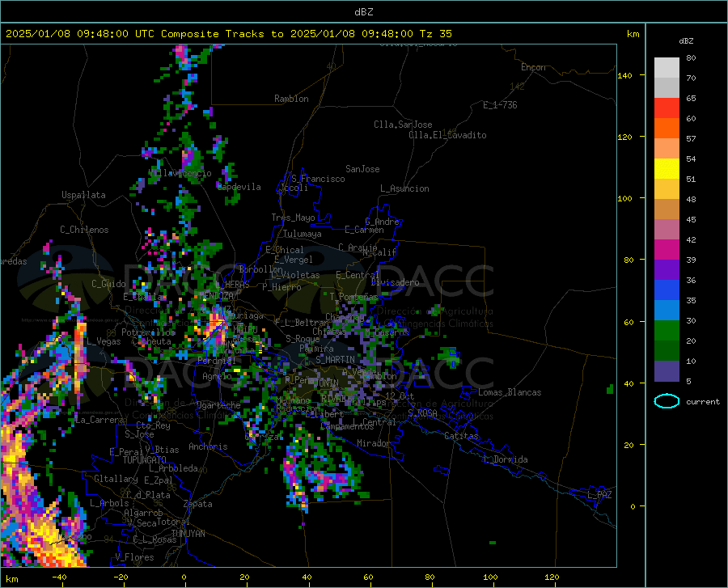Click the 60 km tick on the vertical axis

point(629,322)
